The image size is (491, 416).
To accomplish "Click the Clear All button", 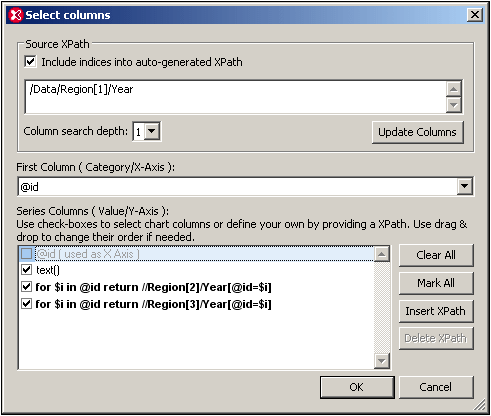I will point(436,255).
